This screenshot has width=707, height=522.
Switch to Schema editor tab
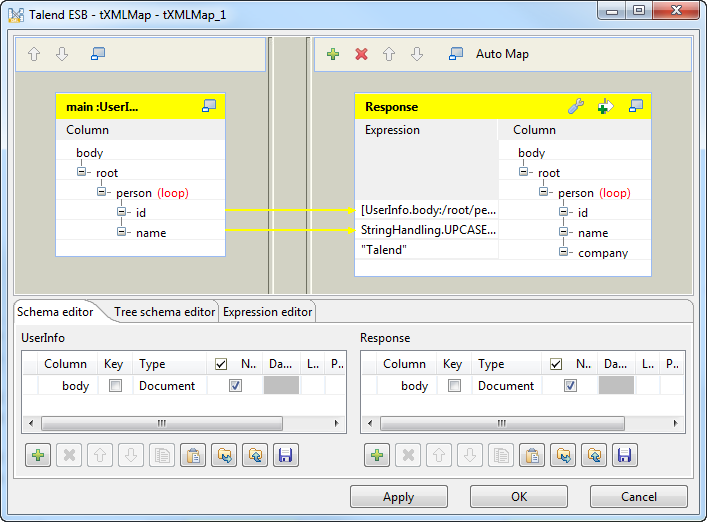point(55,312)
